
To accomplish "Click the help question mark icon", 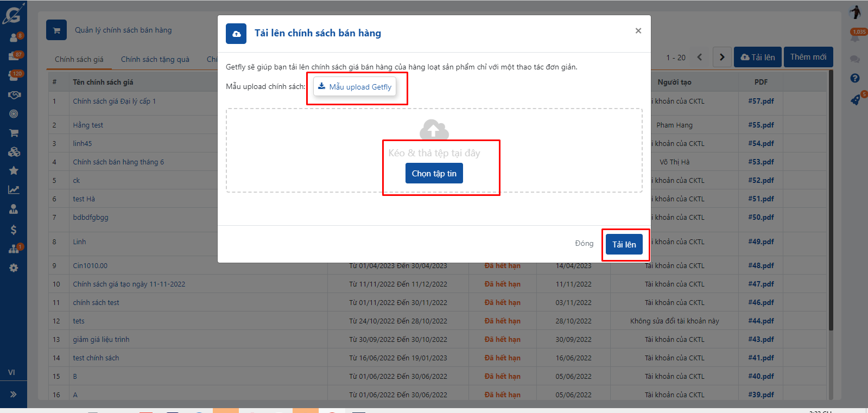I will pyautogui.click(x=855, y=78).
